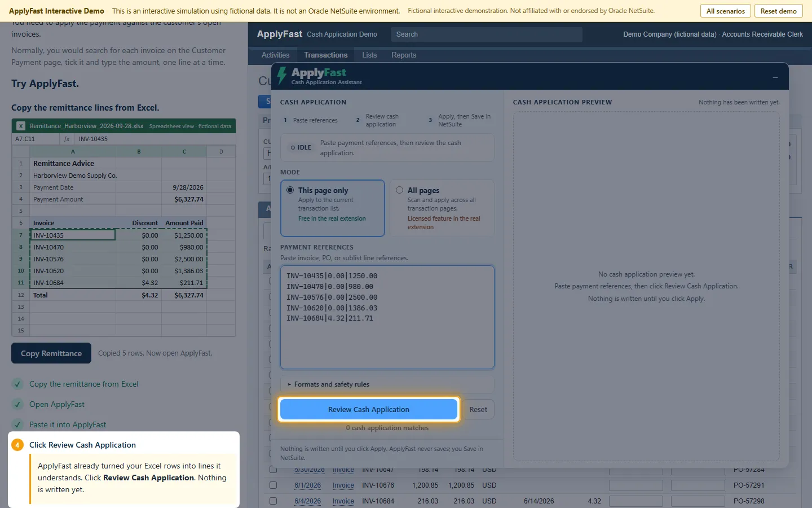Click Open ApplyFast checklist step
This screenshot has width=812, height=508.
coord(57,404)
